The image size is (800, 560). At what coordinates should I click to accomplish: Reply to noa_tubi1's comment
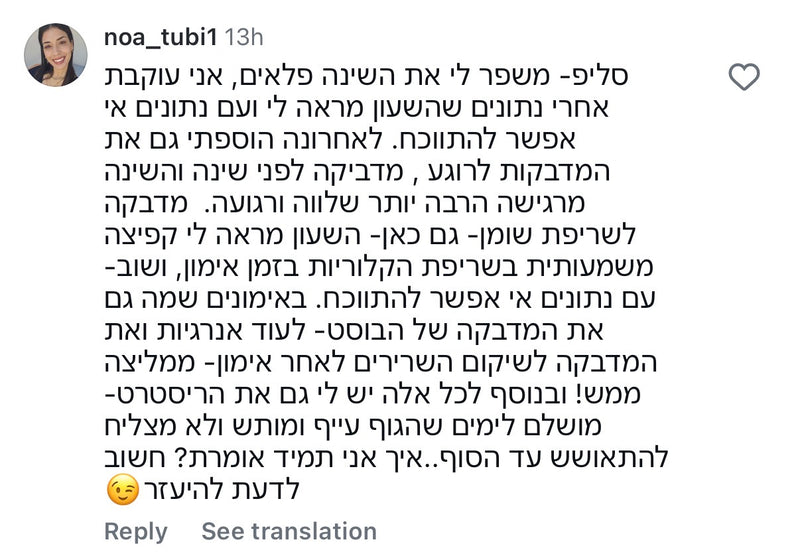pos(135,531)
